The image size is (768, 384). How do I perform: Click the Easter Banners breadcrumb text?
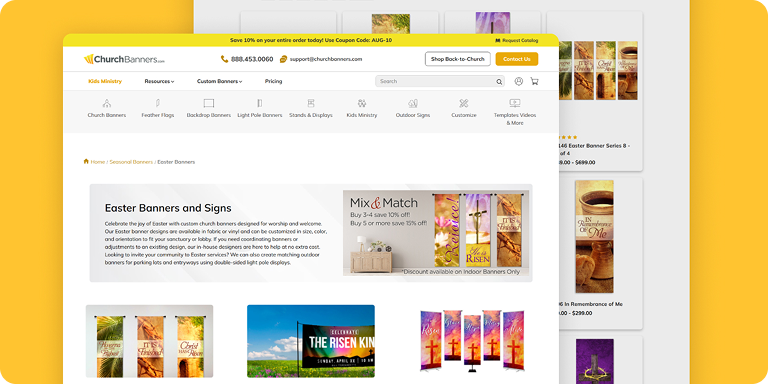click(176, 162)
